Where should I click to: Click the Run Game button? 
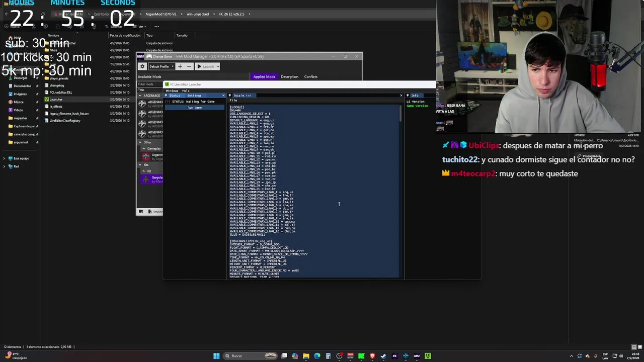click(x=195, y=108)
